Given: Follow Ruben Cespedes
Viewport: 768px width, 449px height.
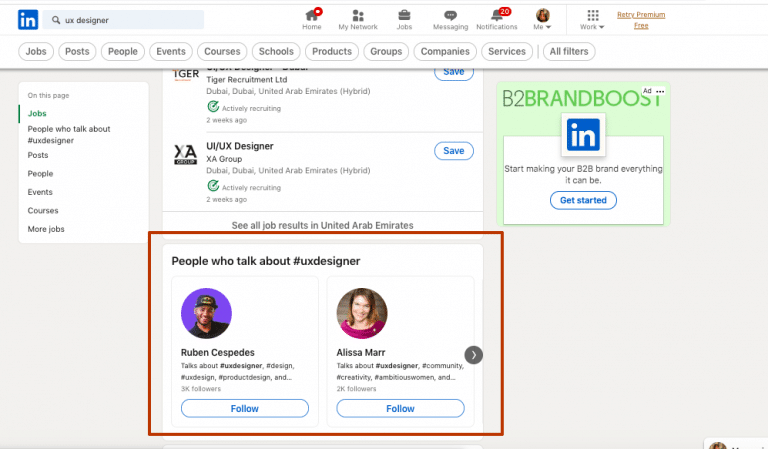Looking at the screenshot, I should [245, 408].
